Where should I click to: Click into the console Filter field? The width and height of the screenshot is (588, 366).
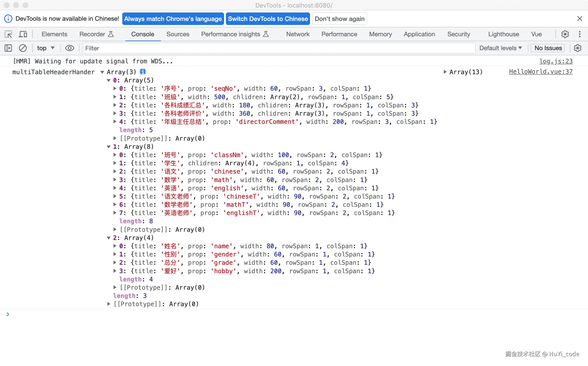tap(278, 48)
